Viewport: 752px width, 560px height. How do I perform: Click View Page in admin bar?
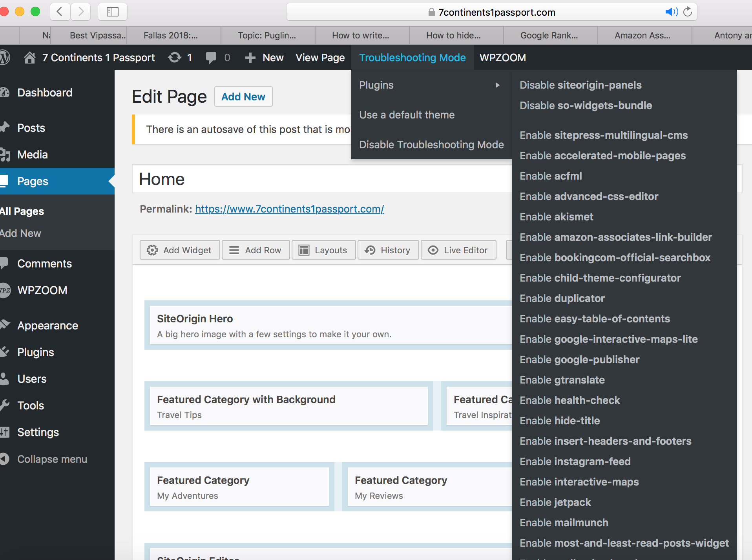pos(320,58)
